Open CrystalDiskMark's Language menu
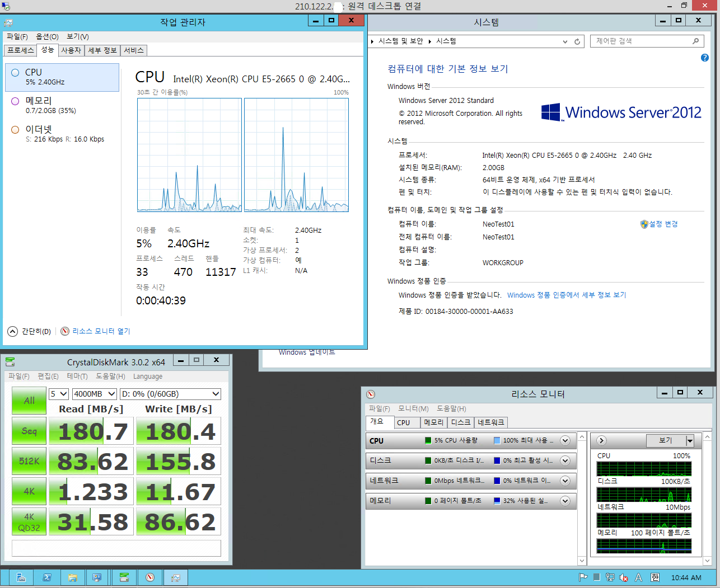The image size is (720, 588). 148,377
